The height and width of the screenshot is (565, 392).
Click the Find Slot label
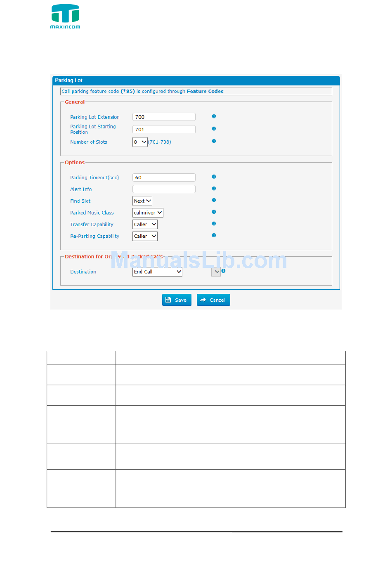click(x=80, y=201)
